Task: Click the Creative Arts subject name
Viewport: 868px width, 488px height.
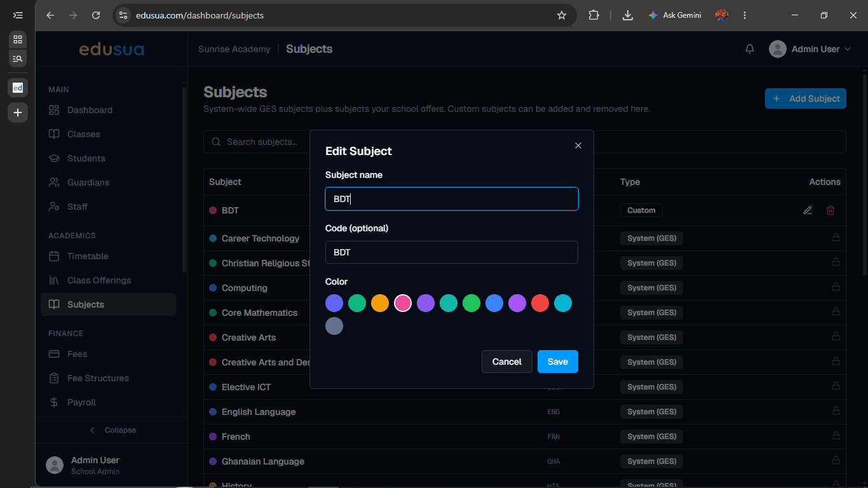Action: tap(248, 337)
